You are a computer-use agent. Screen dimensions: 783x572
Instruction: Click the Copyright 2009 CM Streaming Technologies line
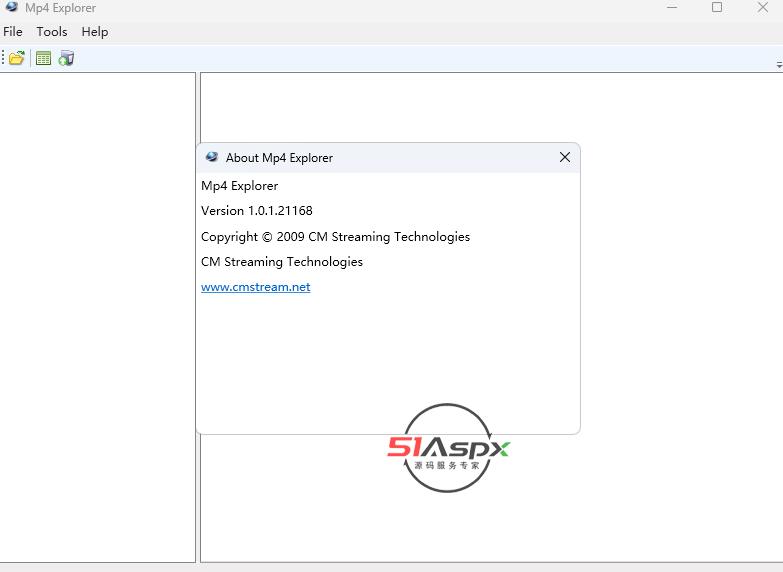pyautogui.click(x=336, y=237)
